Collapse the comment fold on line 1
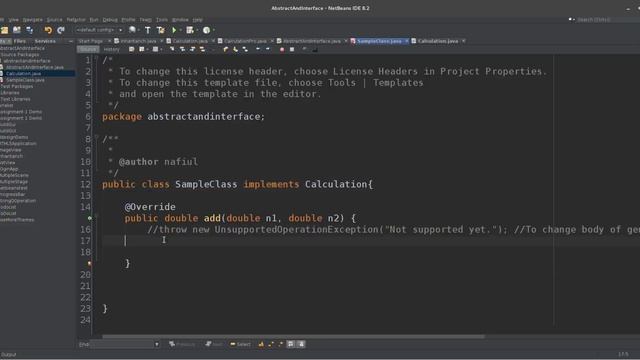Viewport: 640px width, 360px height. pyautogui.click(x=97, y=59)
